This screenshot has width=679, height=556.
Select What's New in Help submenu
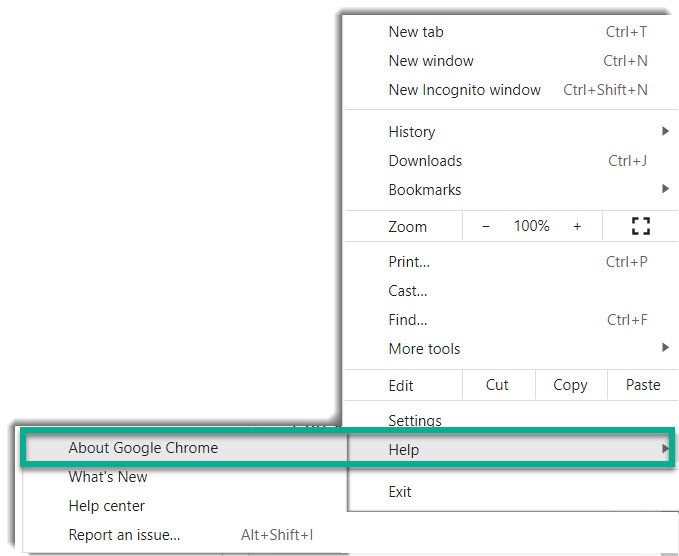click(x=108, y=477)
